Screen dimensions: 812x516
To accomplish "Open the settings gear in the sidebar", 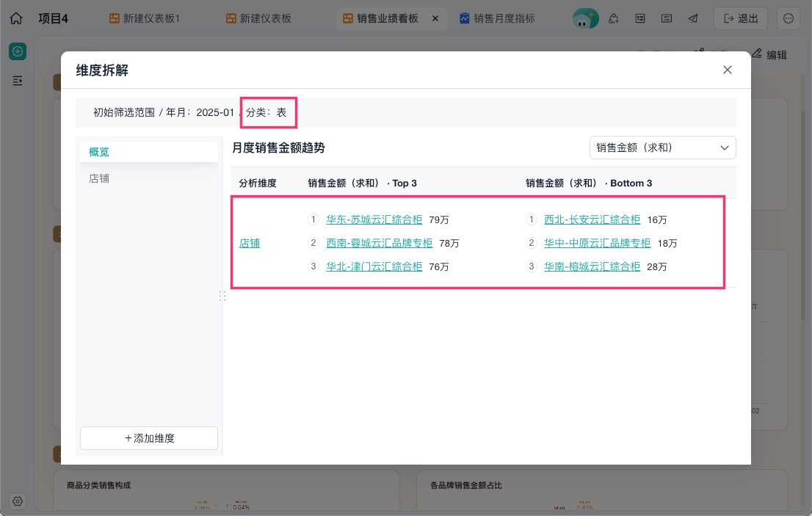I will click(x=18, y=501).
